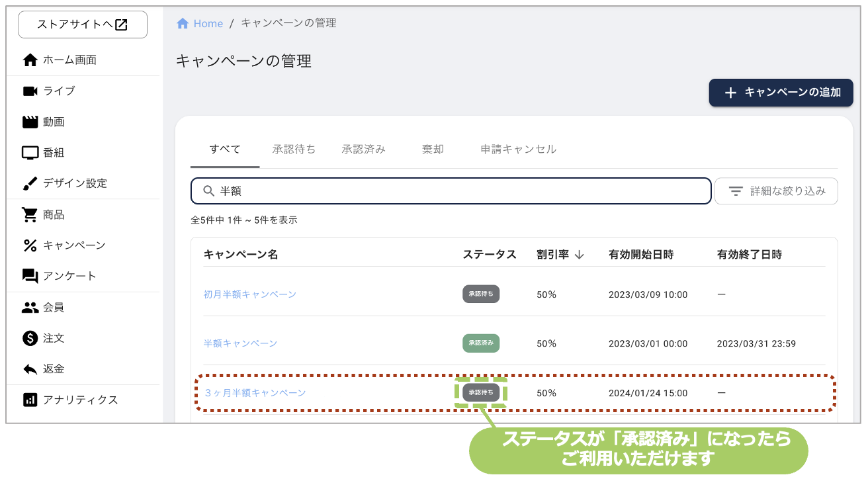Open the ホーム画面 home icon in sidebar

click(x=30, y=60)
